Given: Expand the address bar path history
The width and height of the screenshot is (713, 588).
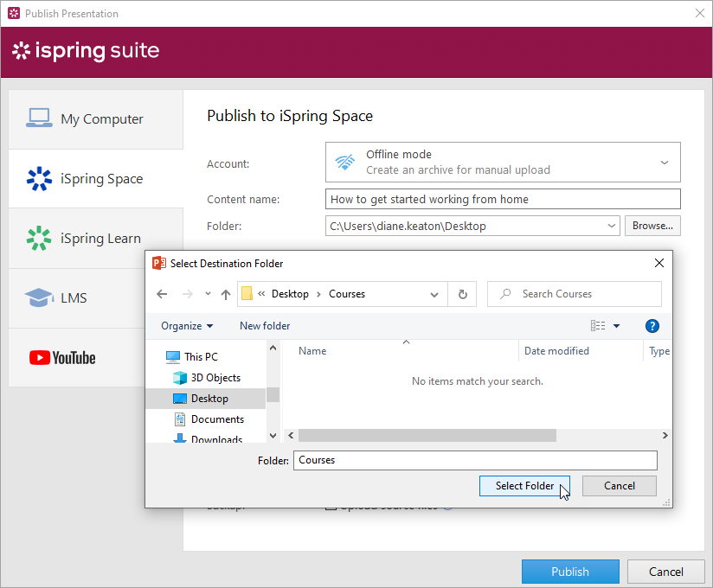Looking at the screenshot, I should [x=434, y=294].
